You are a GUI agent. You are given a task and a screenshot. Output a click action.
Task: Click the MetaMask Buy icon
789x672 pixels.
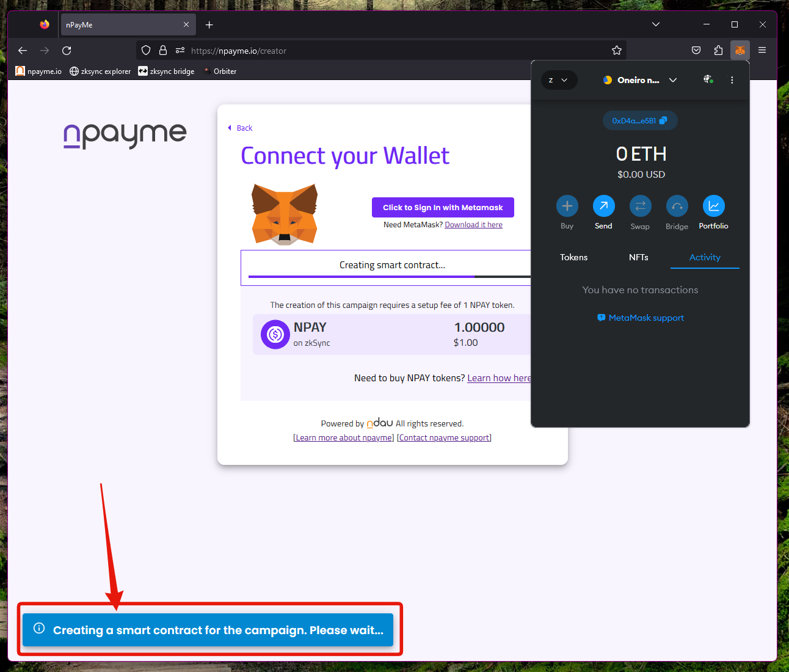pos(567,206)
